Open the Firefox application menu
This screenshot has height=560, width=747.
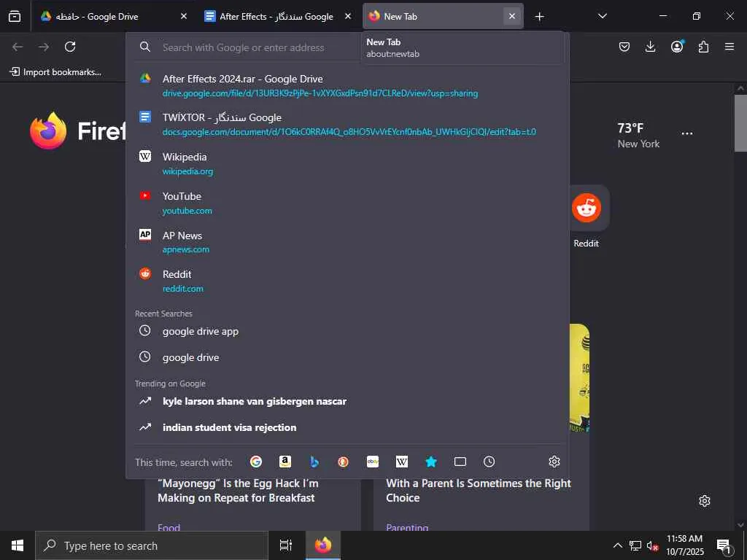point(729,47)
